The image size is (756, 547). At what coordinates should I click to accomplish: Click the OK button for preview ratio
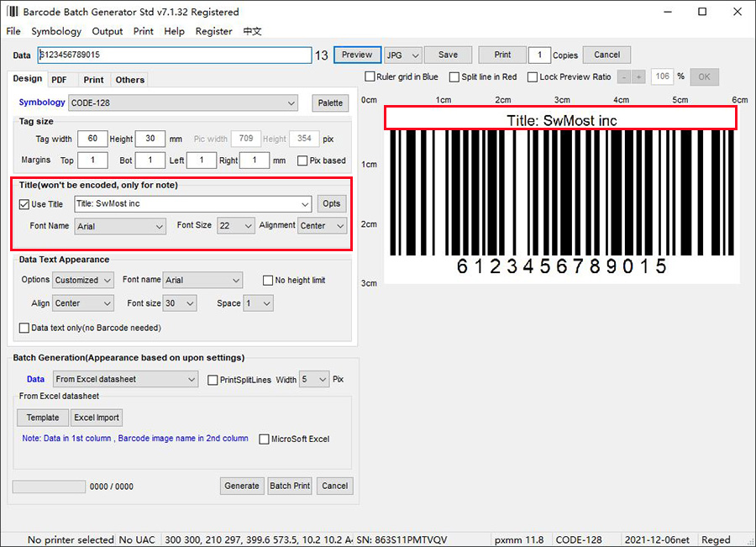point(704,76)
